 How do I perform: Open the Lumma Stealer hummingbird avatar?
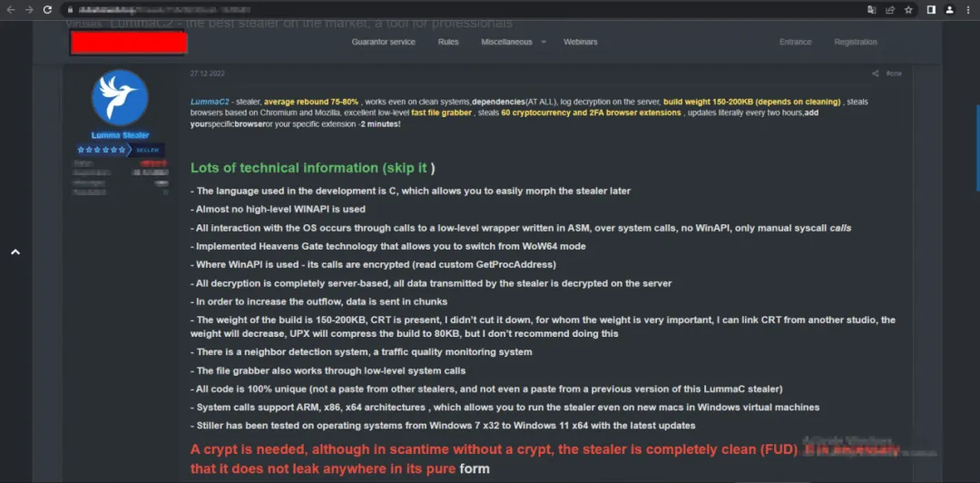120,97
